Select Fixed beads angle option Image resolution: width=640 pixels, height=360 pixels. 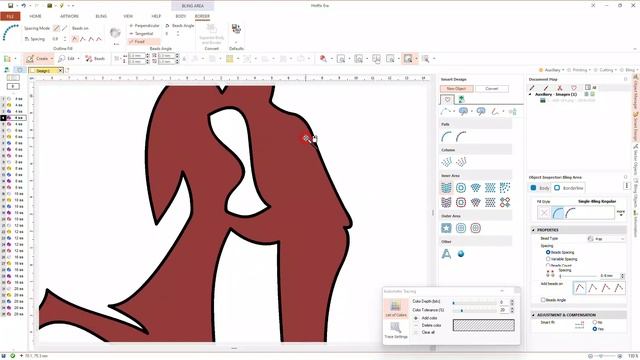pyautogui.click(x=144, y=42)
